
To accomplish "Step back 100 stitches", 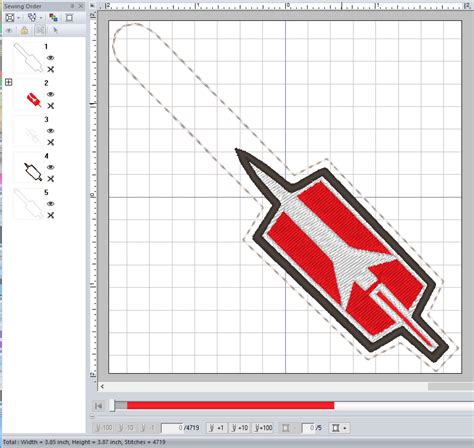I will point(104,428).
